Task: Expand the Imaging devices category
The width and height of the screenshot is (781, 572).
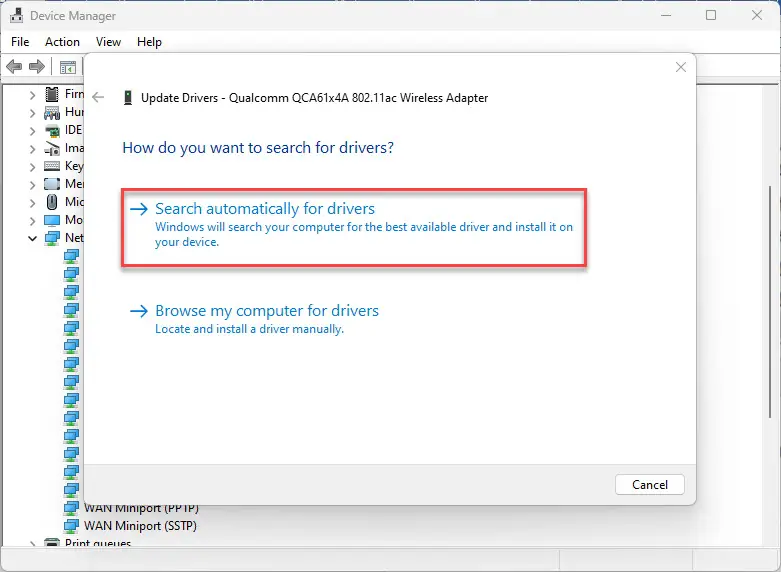Action: click(32, 149)
